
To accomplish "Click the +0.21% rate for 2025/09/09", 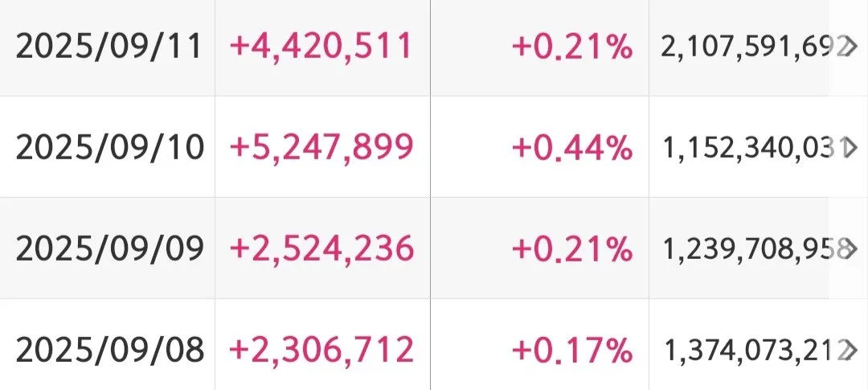I will (x=571, y=249).
